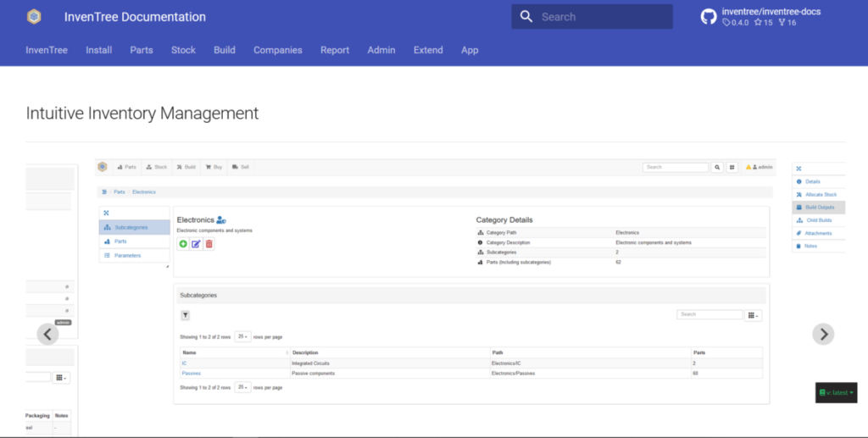Select Child Builds in right slide panel
Screen dimensions: 868x438
819,220
